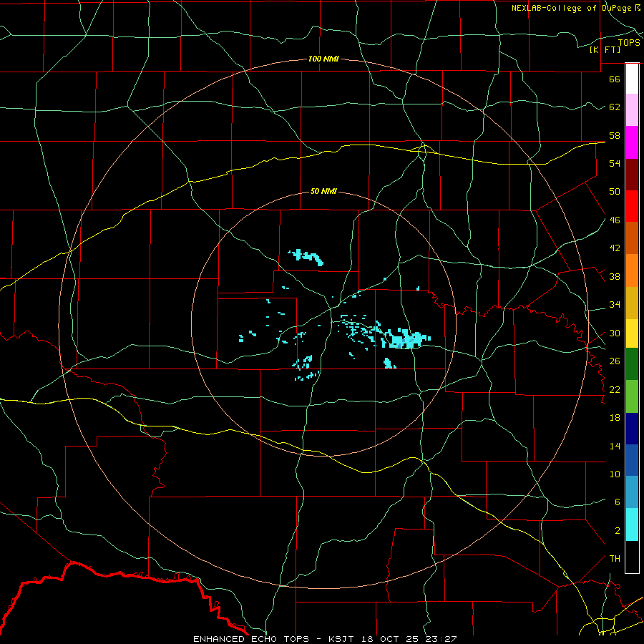644x644 pixels.
Task: Click the white swatch atop the tops scale
Action: coord(632,79)
